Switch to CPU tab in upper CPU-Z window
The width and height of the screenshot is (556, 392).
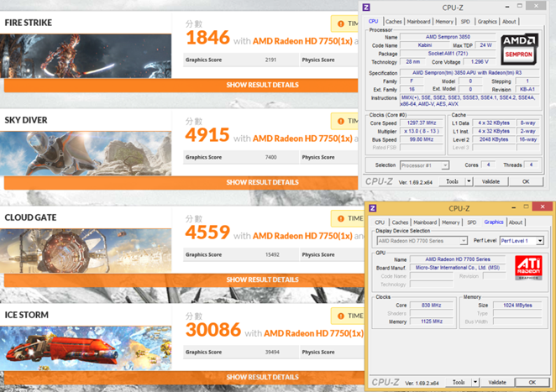point(373,21)
